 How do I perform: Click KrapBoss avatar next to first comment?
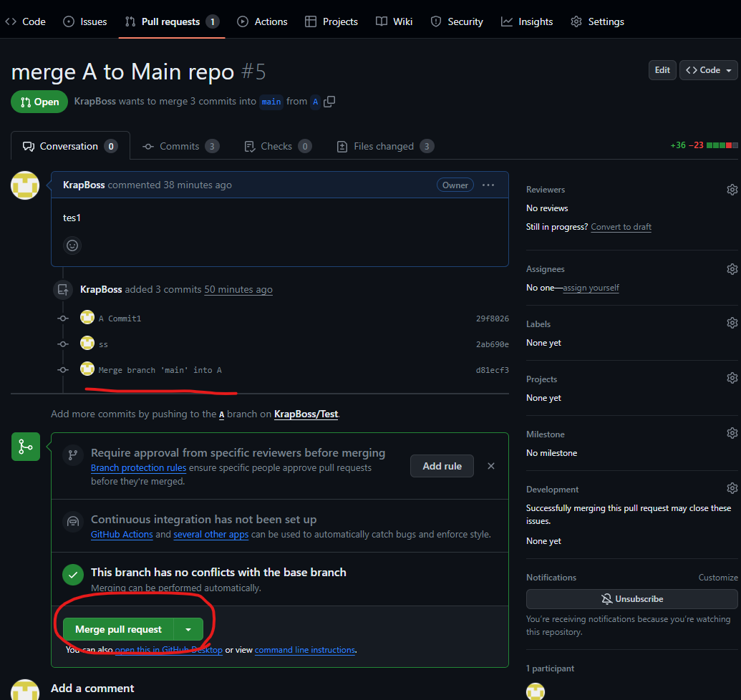pos(25,185)
